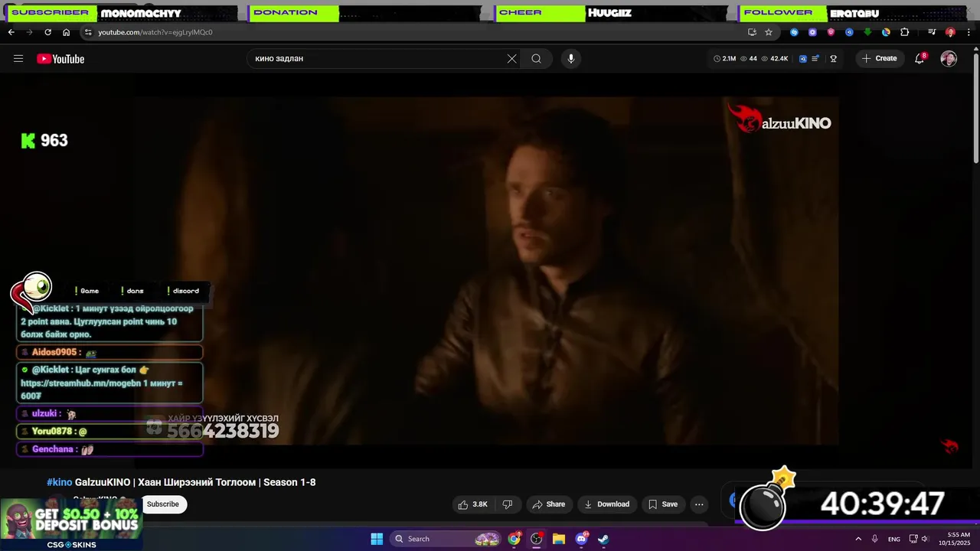Open File Explorer from the taskbar

(x=559, y=539)
